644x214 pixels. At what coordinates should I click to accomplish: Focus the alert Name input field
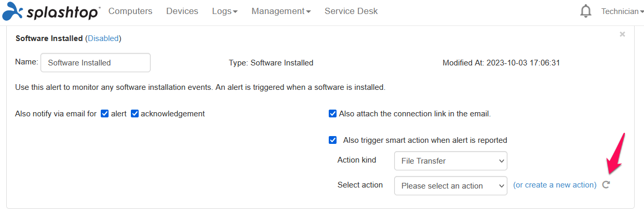pos(96,62)
